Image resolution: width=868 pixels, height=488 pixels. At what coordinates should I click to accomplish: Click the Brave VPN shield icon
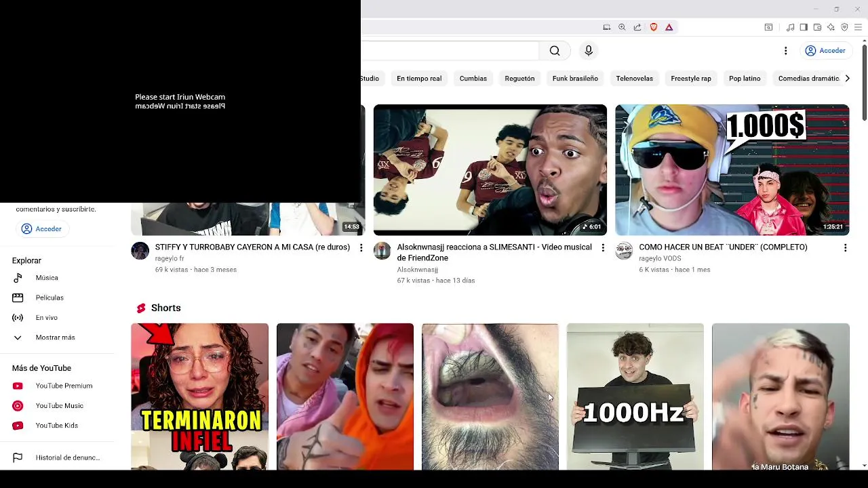844,27
